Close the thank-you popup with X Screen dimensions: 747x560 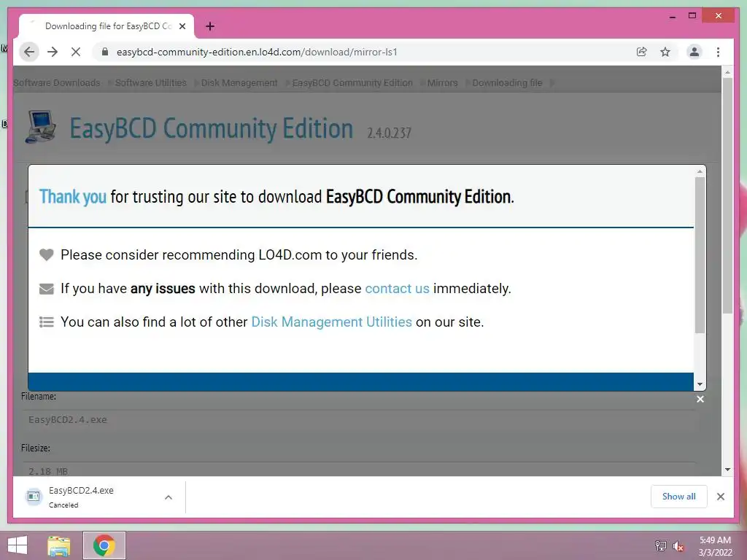click(x=700, y=399)
